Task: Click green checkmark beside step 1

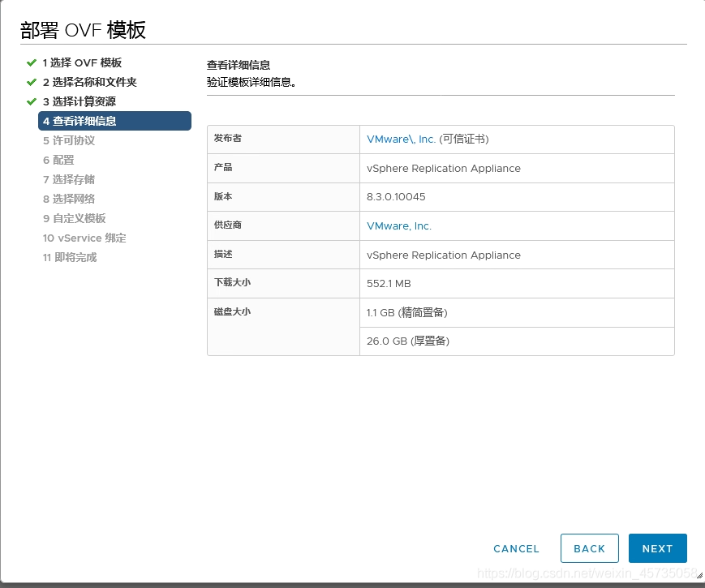Action: point(32,62)
